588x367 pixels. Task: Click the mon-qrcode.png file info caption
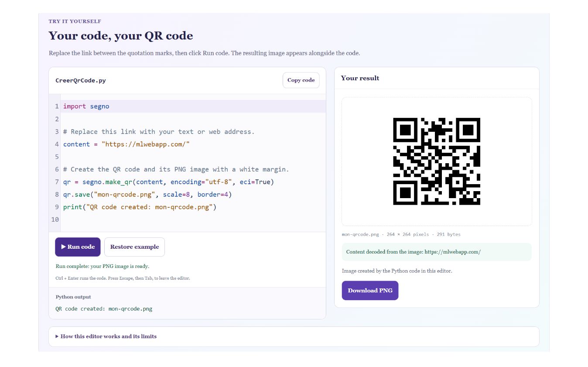click(x=401, y=234)
